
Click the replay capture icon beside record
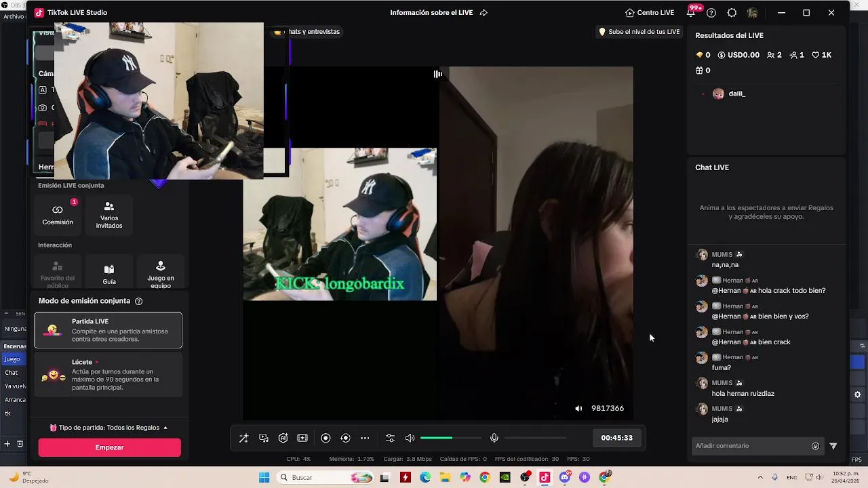tap(345, 438)
